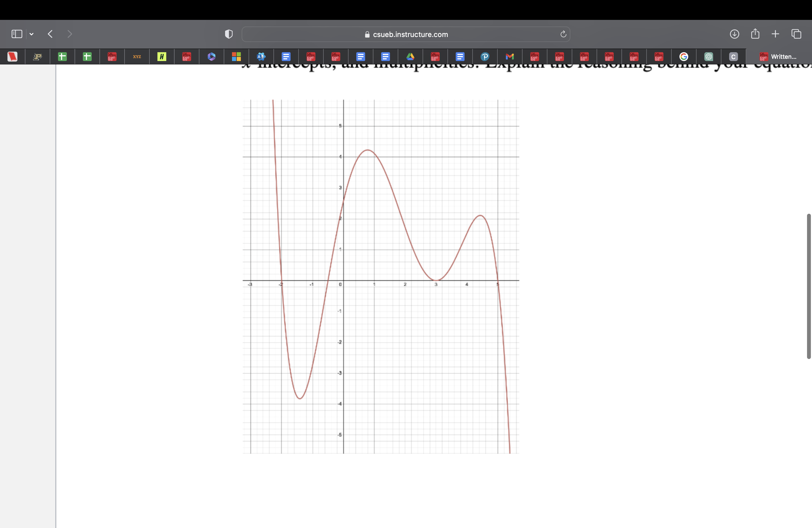Viewport: 812px width, 528px height.
Task: Open the Pinterest bookmark
Action: 485,57
